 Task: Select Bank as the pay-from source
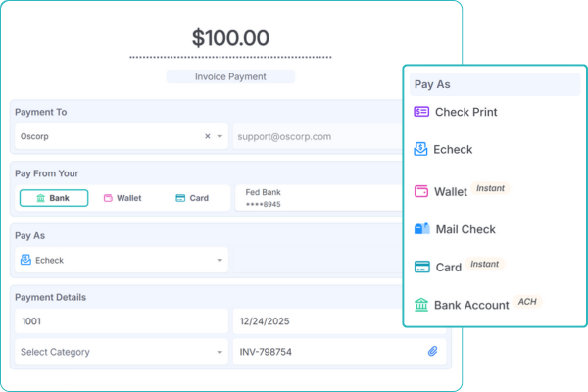pos(54,198)
